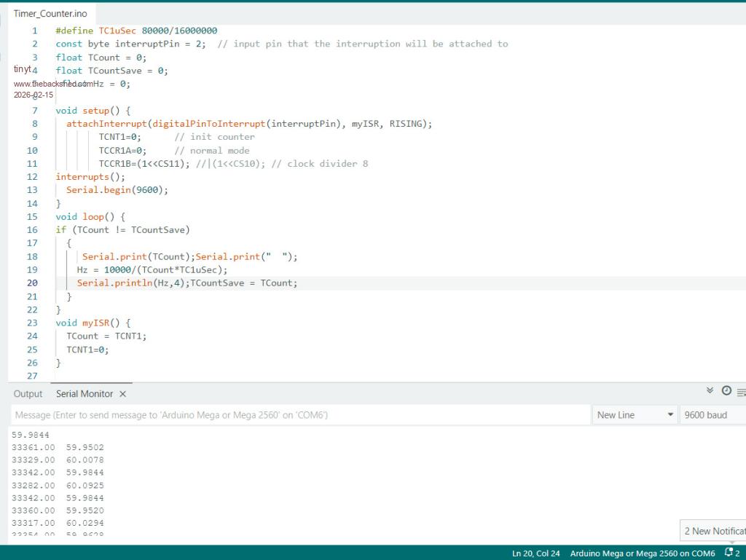The image size is (746, 560).
Task: Click line number 15 at void loop
Action: [32, 217]
